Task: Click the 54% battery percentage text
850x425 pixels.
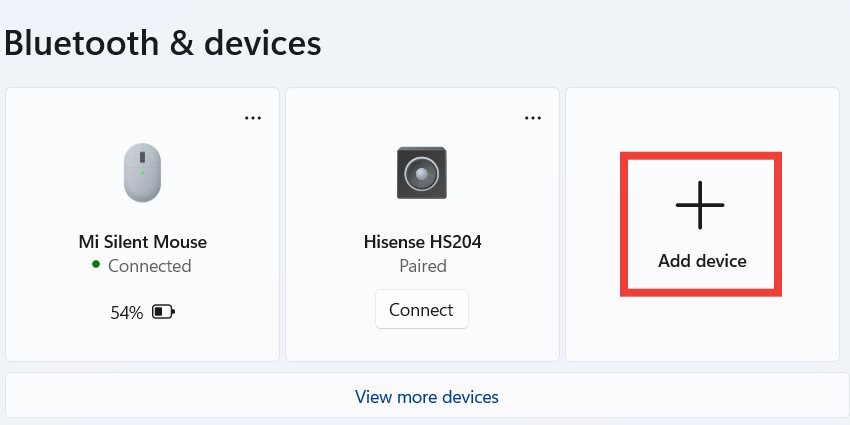Action: tap(126, 312)
